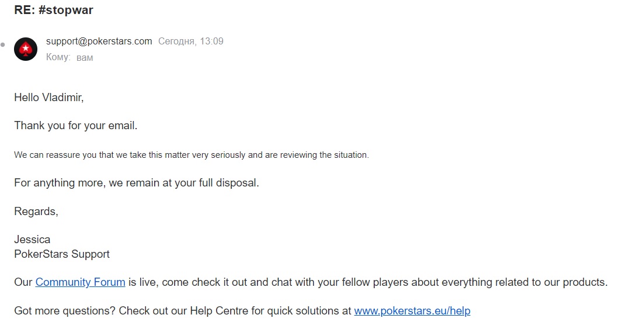The width and height of the screenshot is (644, 325).
Task: Open the Community Forum link
Action: tap(80, 282)
